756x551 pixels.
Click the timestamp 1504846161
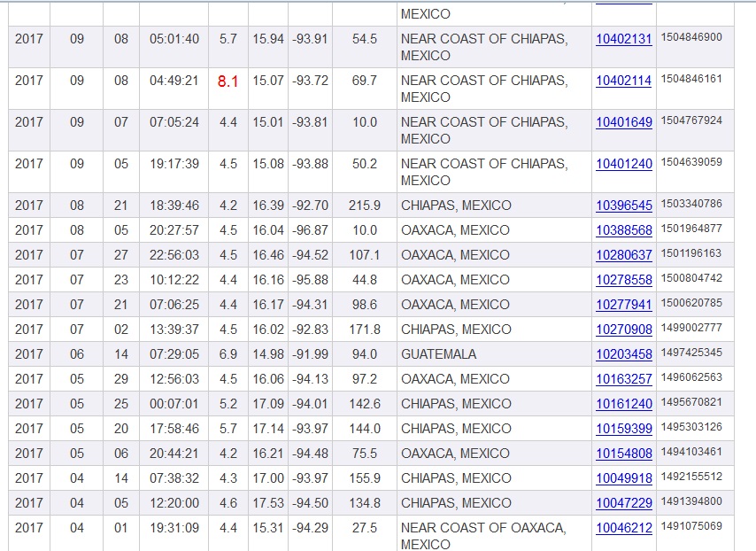pyautogui.click(x=691, y=79)
